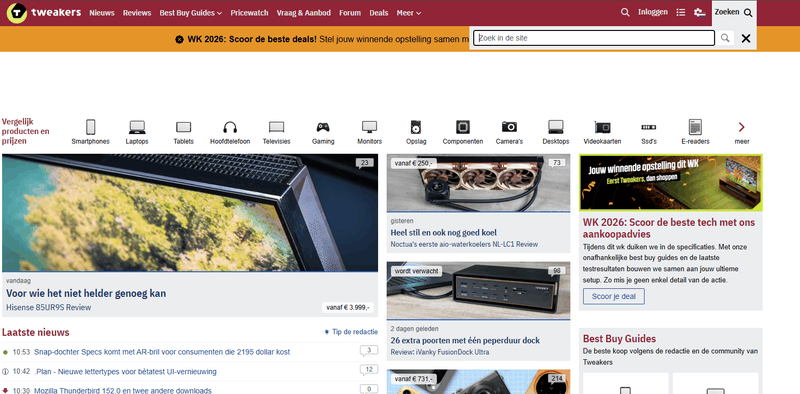Close the site search panel
This screenshot has width=800, height=394.
[x=746, y=38]
